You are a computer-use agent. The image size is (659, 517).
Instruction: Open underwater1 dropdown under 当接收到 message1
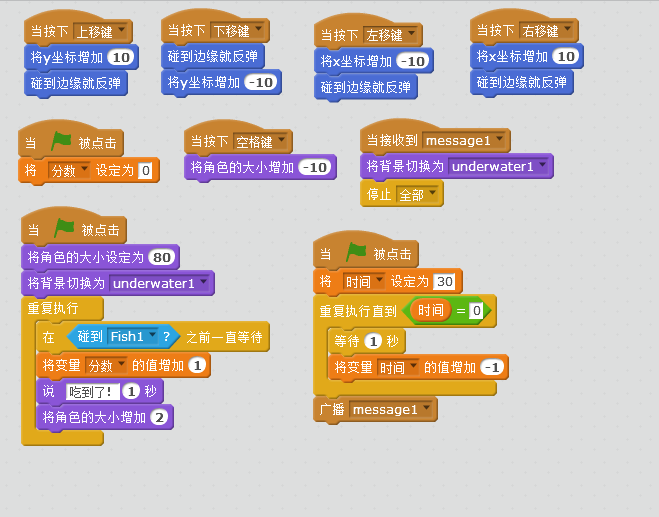498,166
